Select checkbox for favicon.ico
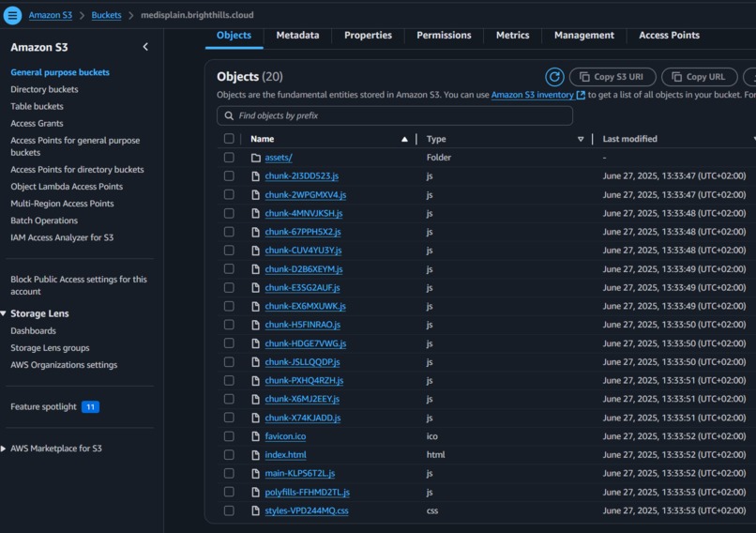Viewport: 756px width, 533px height. click(x=229, y=436)
